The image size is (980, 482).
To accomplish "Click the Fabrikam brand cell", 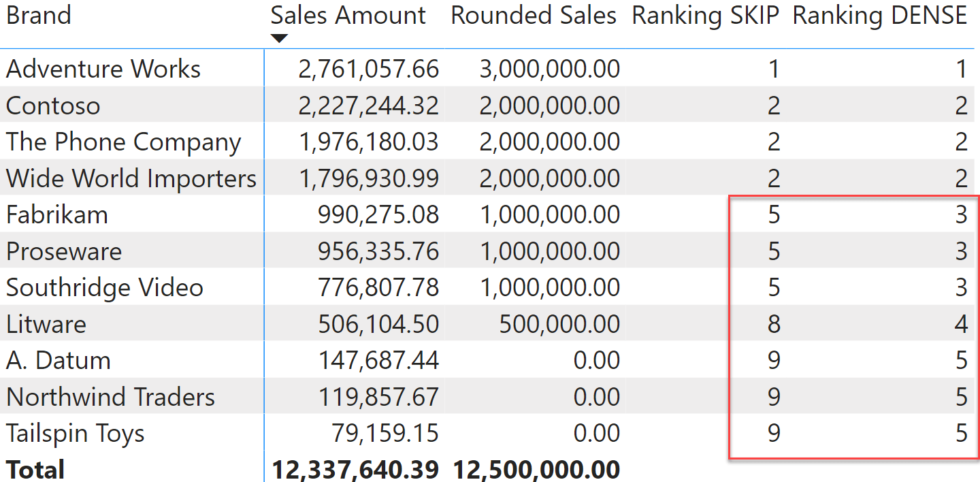I will point(57,214).
